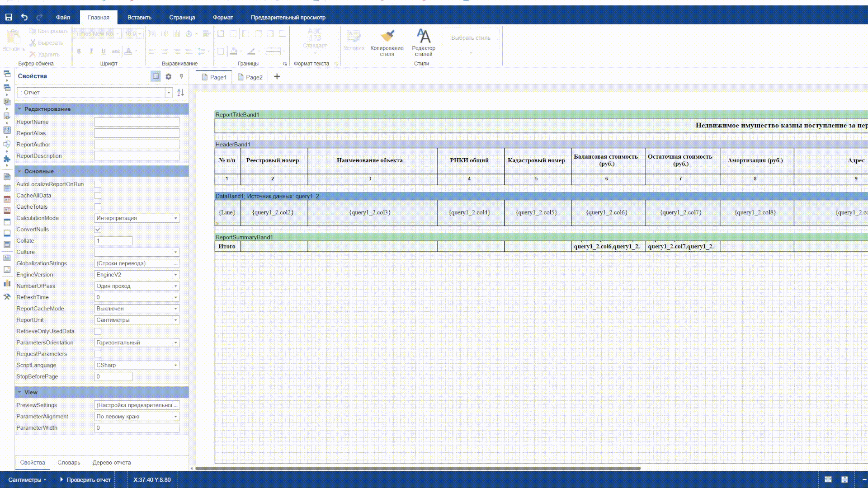Click the pin icon of the Свойства panel
868x488 pixels.
[181, 76]
